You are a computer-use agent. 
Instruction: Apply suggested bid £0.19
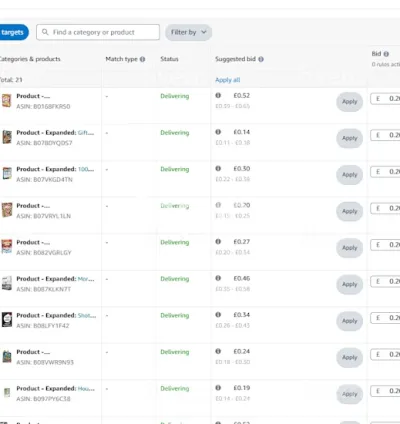coord(349,394)
